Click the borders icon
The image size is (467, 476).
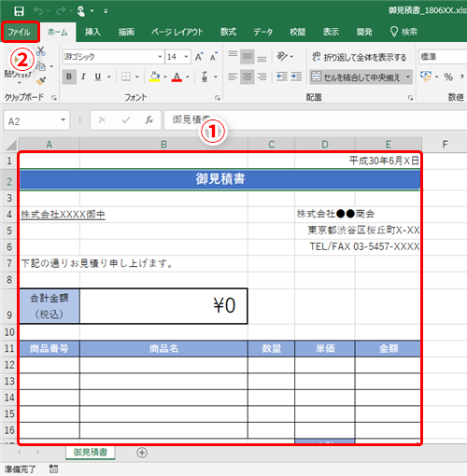tap(126, 77)
